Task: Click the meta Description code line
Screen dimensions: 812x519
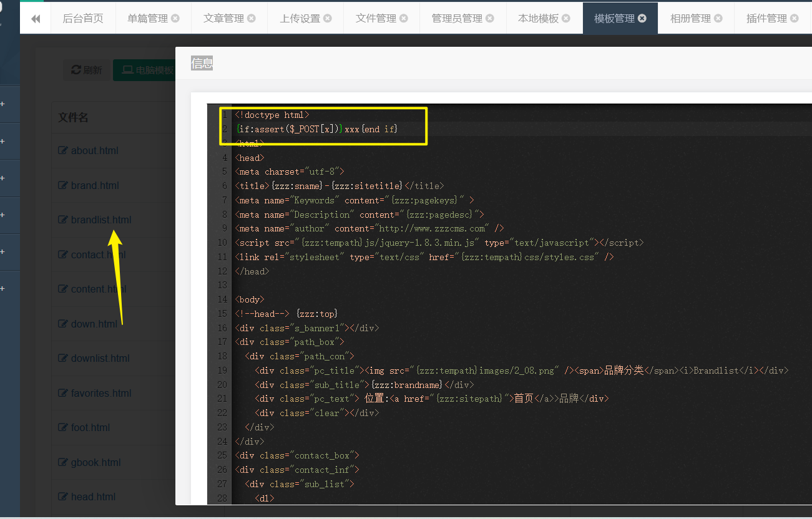Action: click(x=360, y=215)
